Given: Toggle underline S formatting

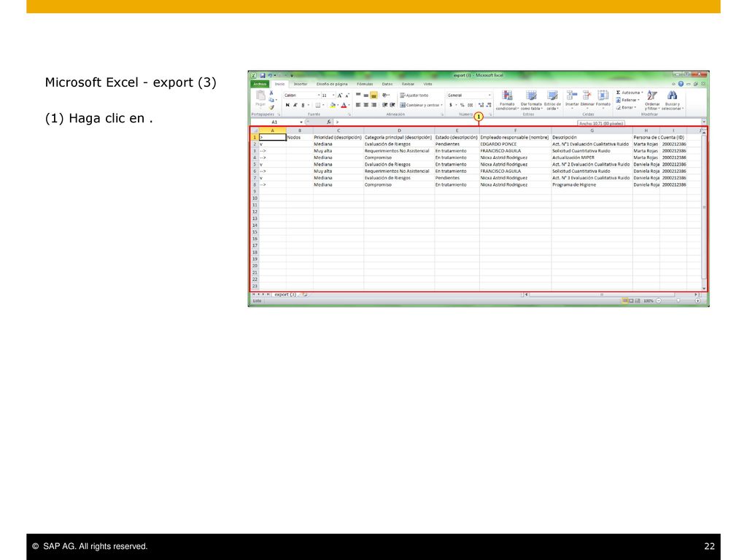Looking at the screenshot, I should point(303,105).
